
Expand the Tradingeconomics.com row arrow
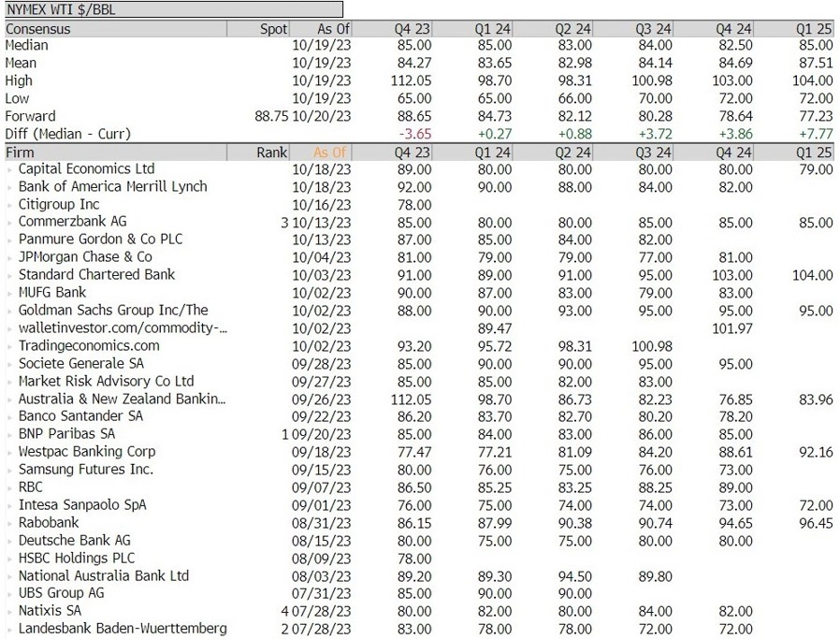coord(9,346)
